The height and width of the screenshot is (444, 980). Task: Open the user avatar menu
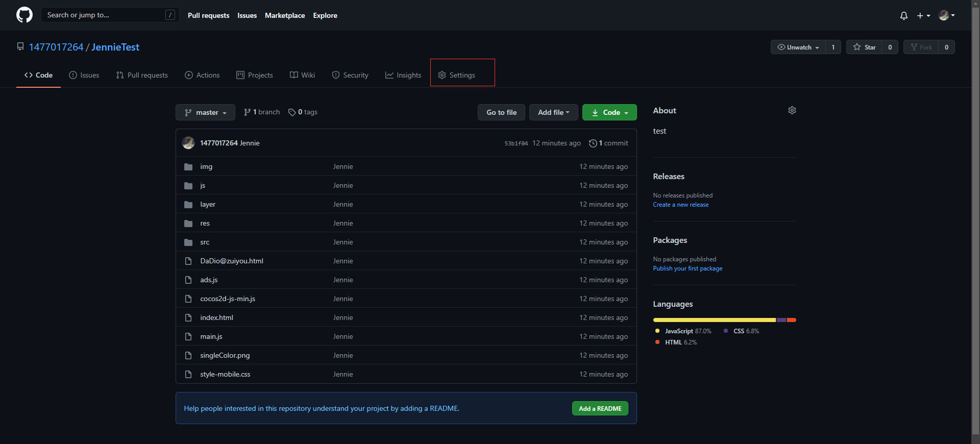click(947, 15)
